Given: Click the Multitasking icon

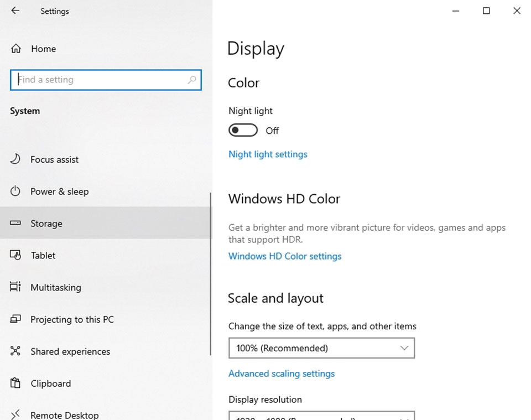Looking at the screenshot, I should [15, 287].
